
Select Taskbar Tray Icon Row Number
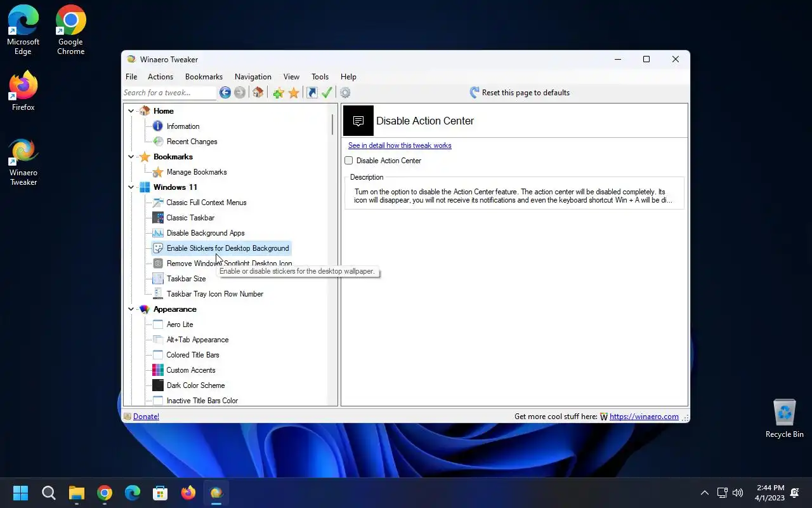(215, 294)
